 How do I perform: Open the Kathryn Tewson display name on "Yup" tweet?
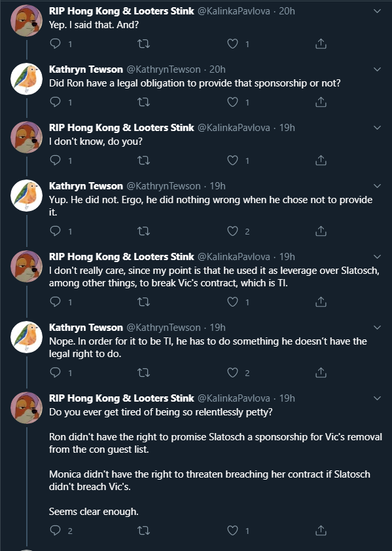pos(86,186)
